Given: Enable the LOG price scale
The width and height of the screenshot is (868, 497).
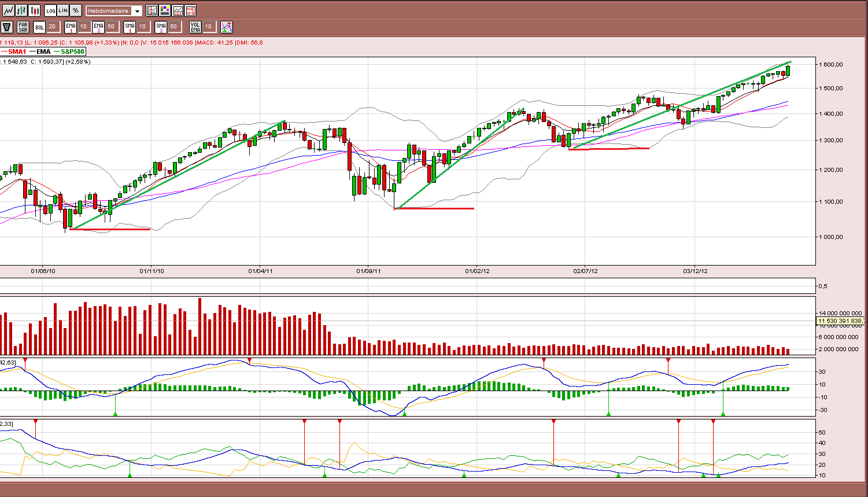Looking at the screenshot, I should (x=50, y=10).
